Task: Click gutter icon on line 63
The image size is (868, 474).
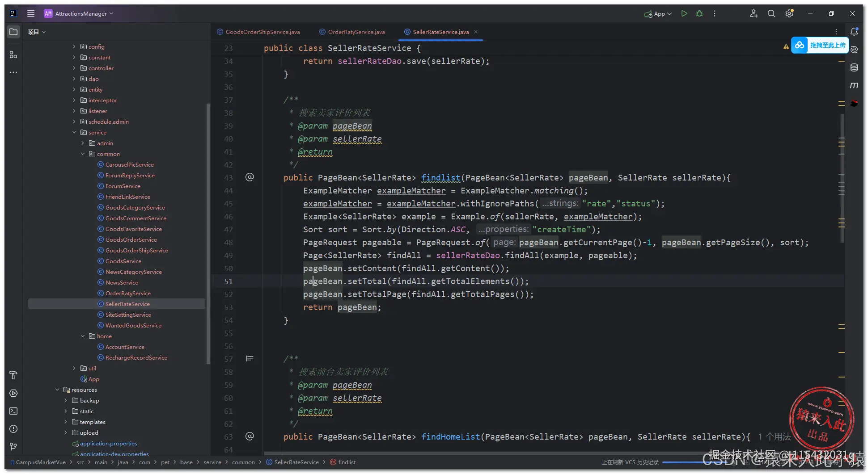Action: tap(250, 436)
